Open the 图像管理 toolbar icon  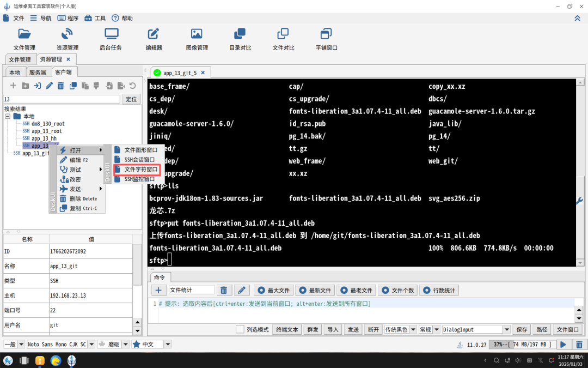tap(197, 39)
